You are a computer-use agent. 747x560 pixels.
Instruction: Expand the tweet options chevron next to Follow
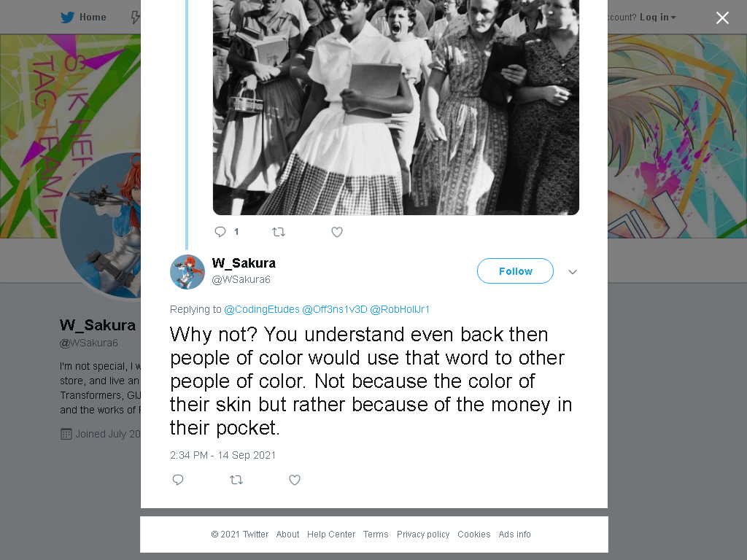[x=573, y=272]
